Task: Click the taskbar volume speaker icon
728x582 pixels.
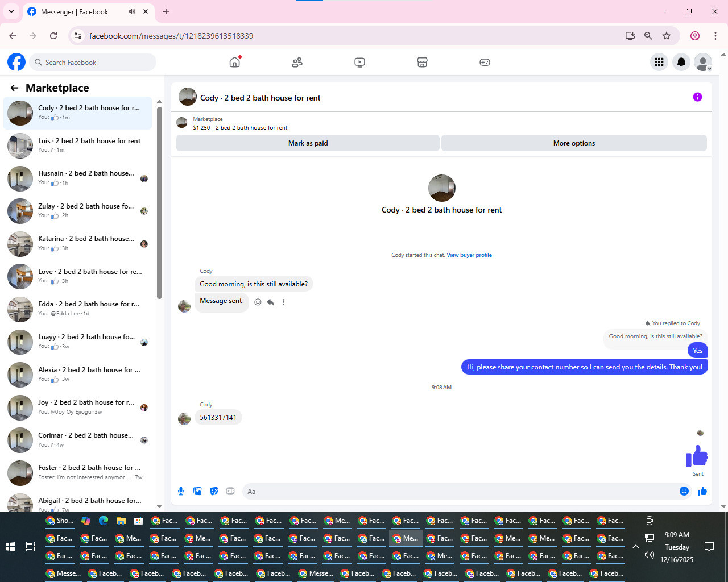Action: 649,555
